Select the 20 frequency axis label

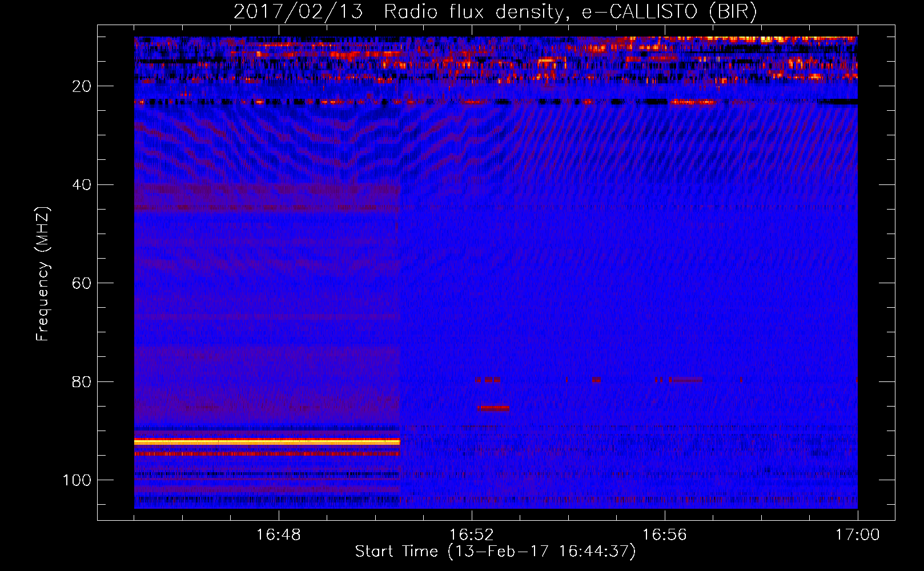(82, 86)
